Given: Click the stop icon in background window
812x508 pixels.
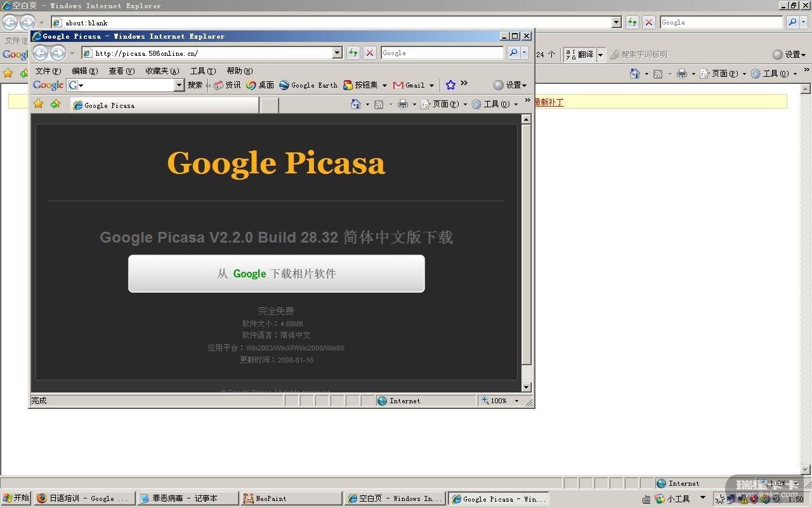Looking at the screenshot, I should click(649, 22).
